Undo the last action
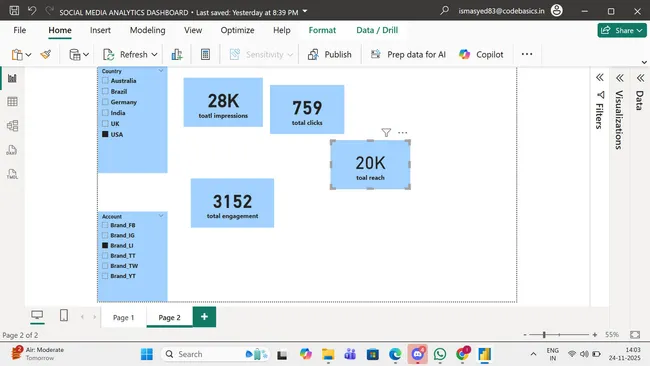650x366 pixels. (32, 11)
